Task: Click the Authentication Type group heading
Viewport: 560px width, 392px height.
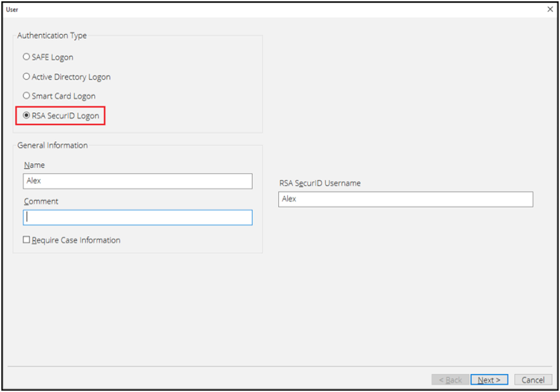Action: [52, 35]
